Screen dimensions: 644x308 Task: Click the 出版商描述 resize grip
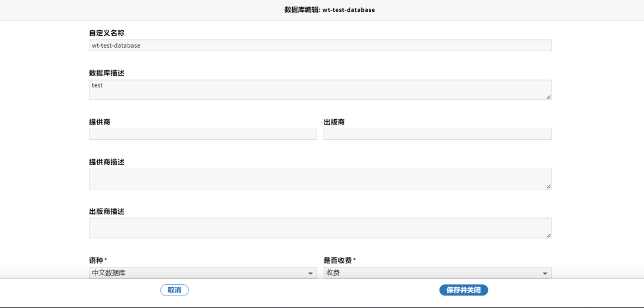tap(548, 235)
